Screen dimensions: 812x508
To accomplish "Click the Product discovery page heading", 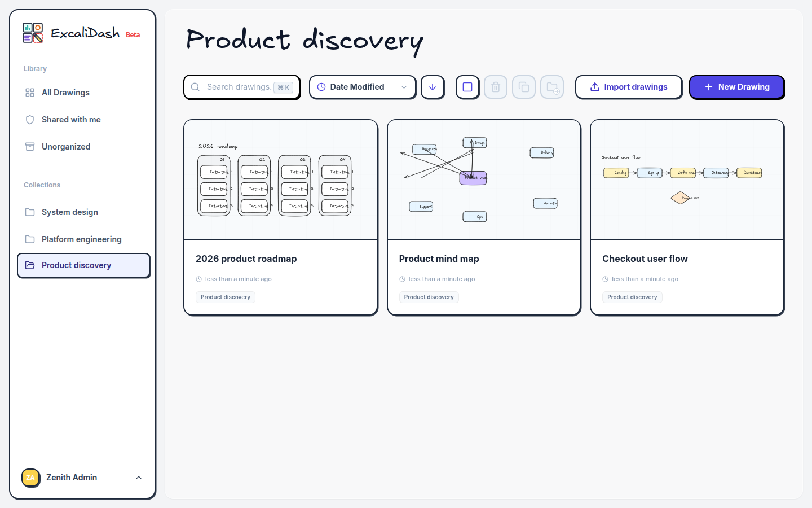I will [304, 41].
